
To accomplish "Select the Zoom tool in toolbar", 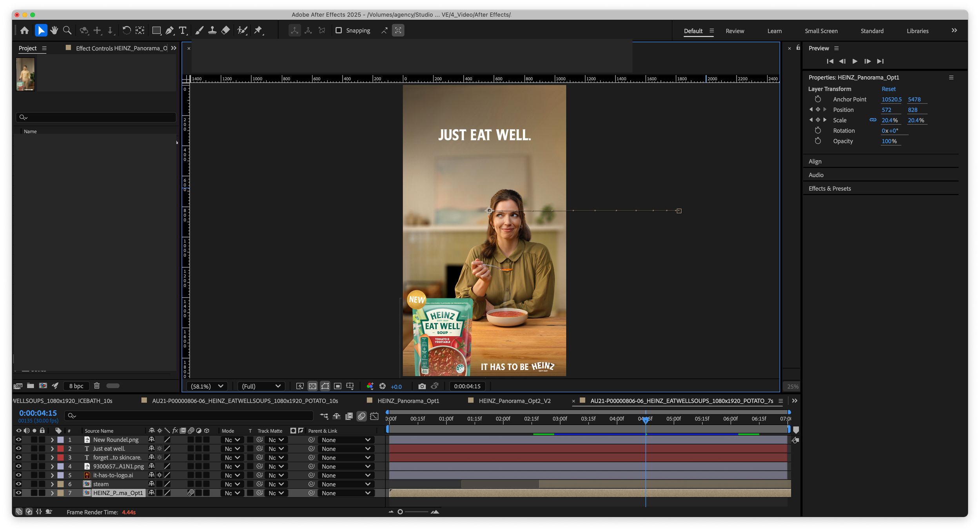I will [x=67, y=30].
